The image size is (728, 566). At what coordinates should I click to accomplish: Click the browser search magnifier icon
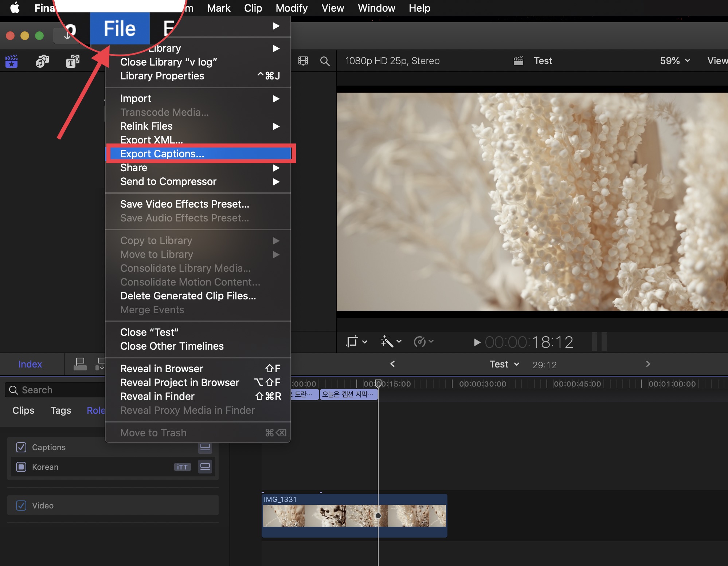(x=325, y=61)
